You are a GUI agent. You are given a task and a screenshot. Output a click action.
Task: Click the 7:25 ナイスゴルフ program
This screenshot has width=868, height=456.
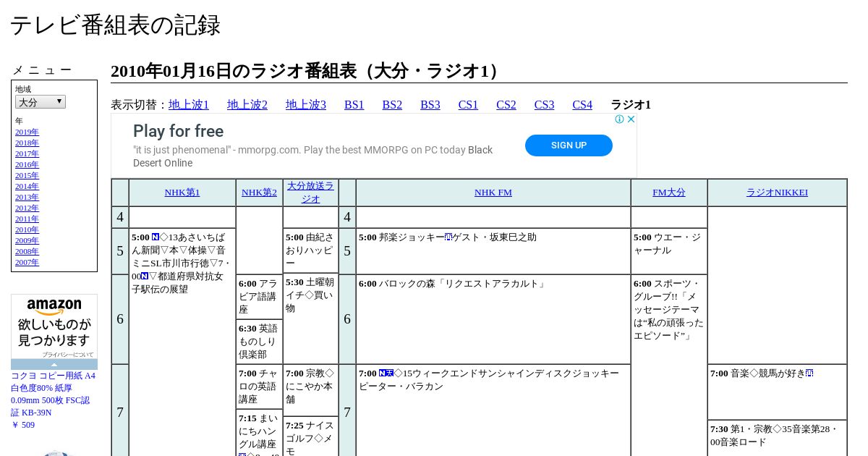tap(310, 436)
